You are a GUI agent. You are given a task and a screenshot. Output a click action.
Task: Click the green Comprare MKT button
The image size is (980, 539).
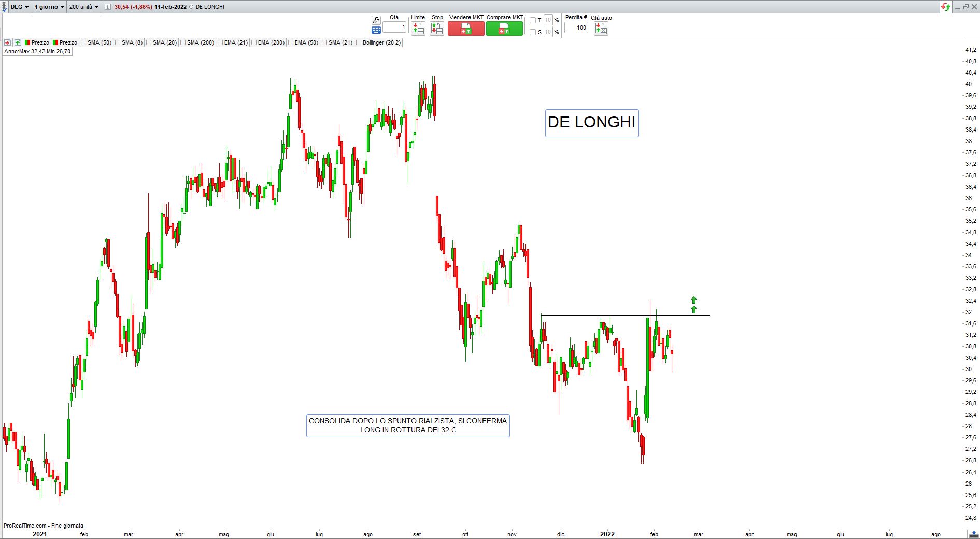(504, 29)
